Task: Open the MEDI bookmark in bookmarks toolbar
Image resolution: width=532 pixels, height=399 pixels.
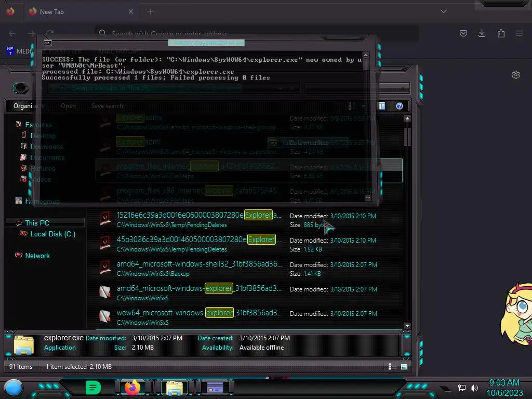Action: click(19, 51)
